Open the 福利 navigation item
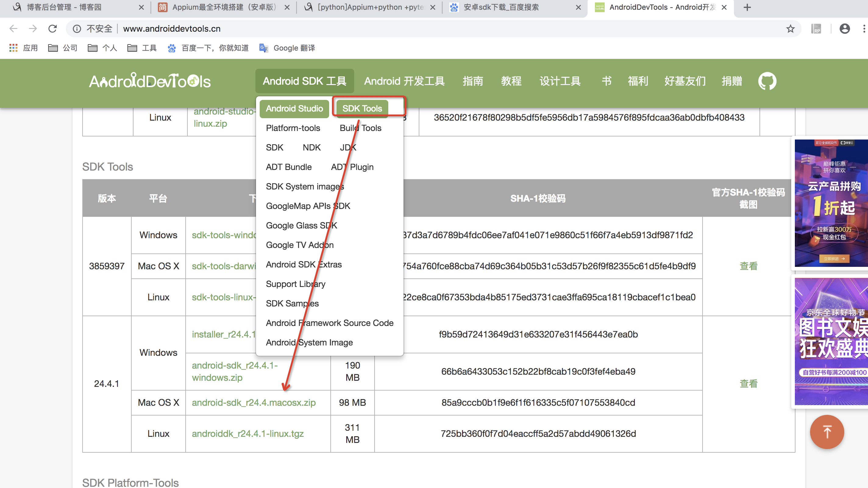Screen dimensions: 868x488 click(638, 81)
